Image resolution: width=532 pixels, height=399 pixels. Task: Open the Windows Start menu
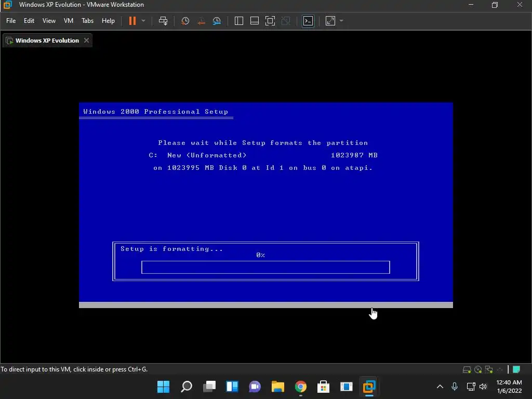tap(163, 387)
